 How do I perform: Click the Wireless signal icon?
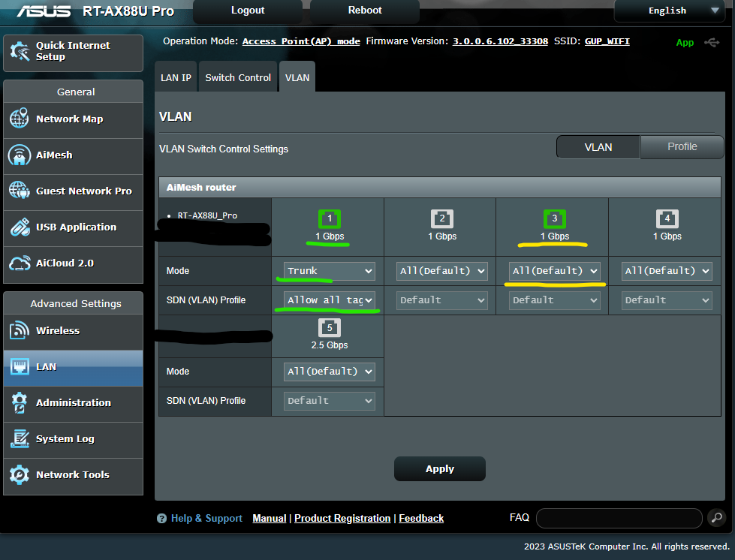coord(20,330)
